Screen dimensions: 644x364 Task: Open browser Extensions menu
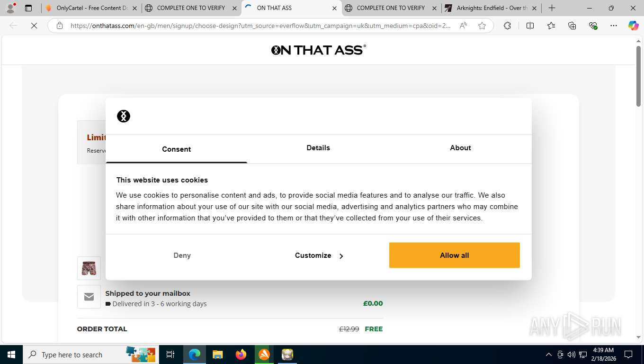point(507,26)
